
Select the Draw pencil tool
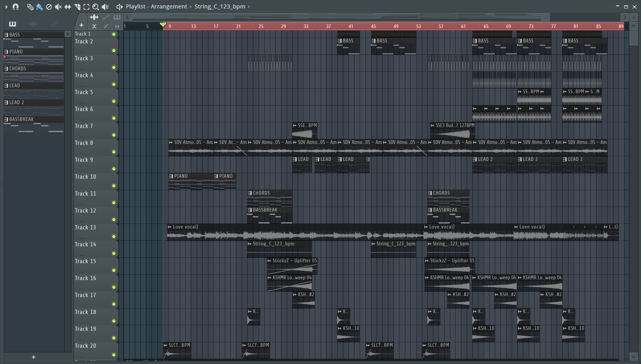pyautogui.click(x=30, y=7)
